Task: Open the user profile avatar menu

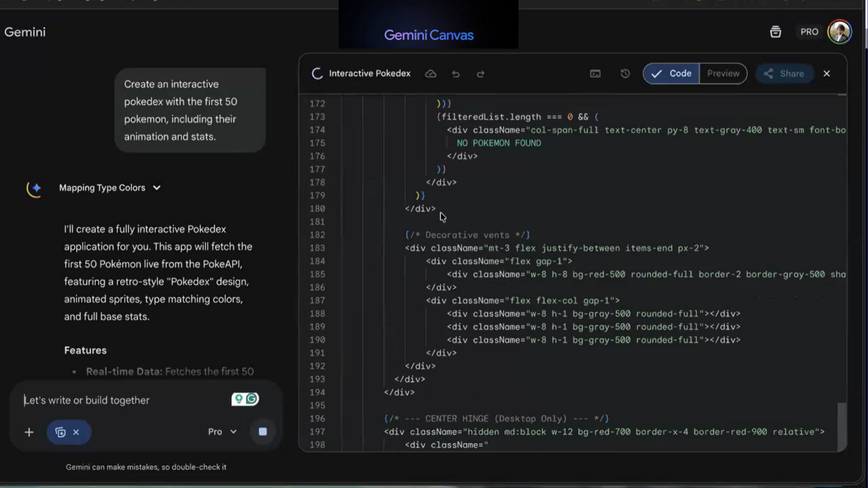Action: pos(840,32)
